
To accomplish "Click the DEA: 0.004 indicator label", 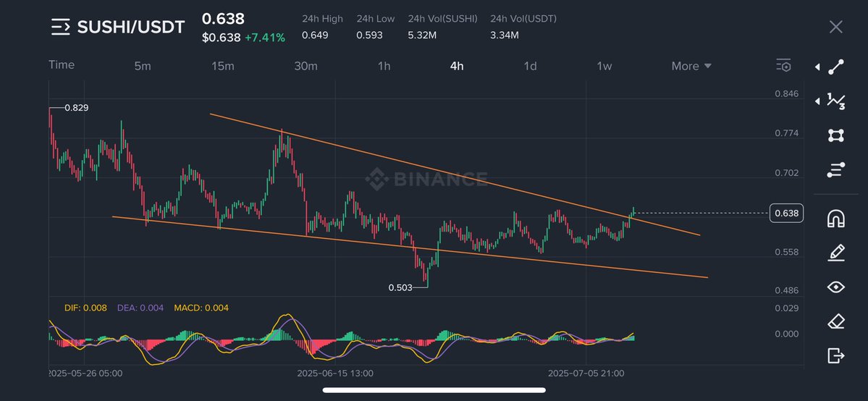I will [140, 308].
